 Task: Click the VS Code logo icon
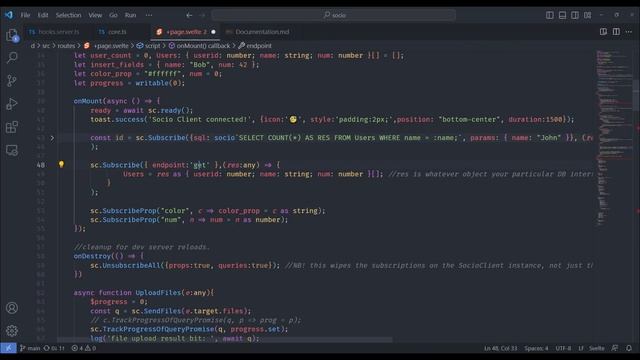(x=9, y=15)
